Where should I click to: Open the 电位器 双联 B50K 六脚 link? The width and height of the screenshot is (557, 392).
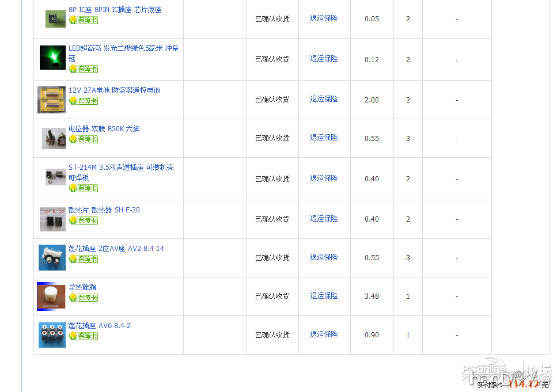[104, 129]
